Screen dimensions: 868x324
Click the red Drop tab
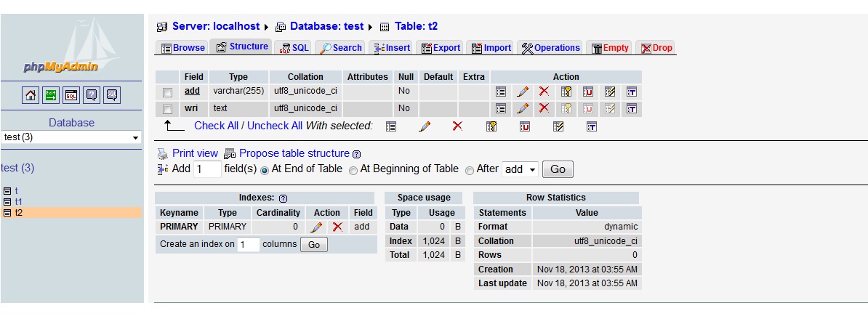[x=656, y=47]
